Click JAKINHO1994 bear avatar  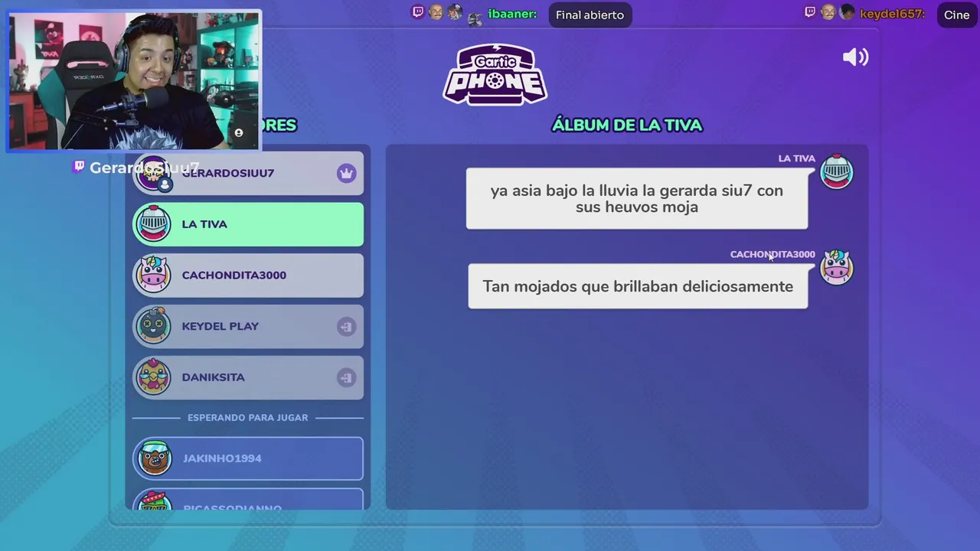154,458
